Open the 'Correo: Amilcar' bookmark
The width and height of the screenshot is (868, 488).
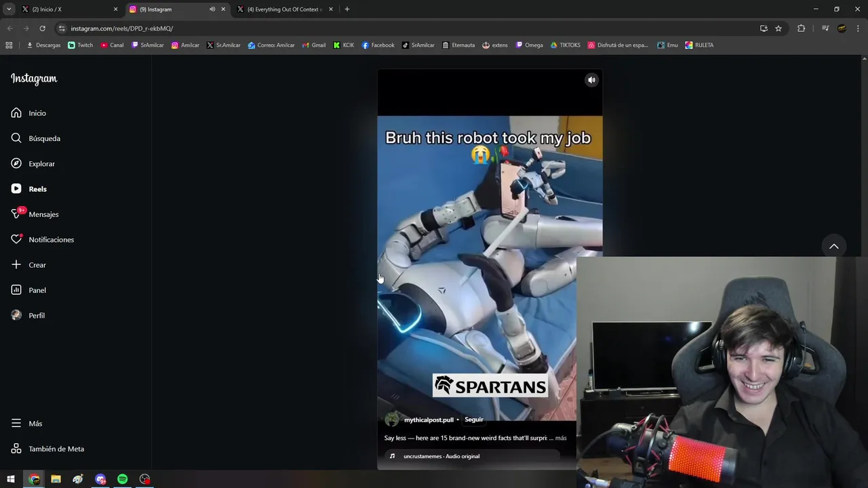(x=271, y=45)
